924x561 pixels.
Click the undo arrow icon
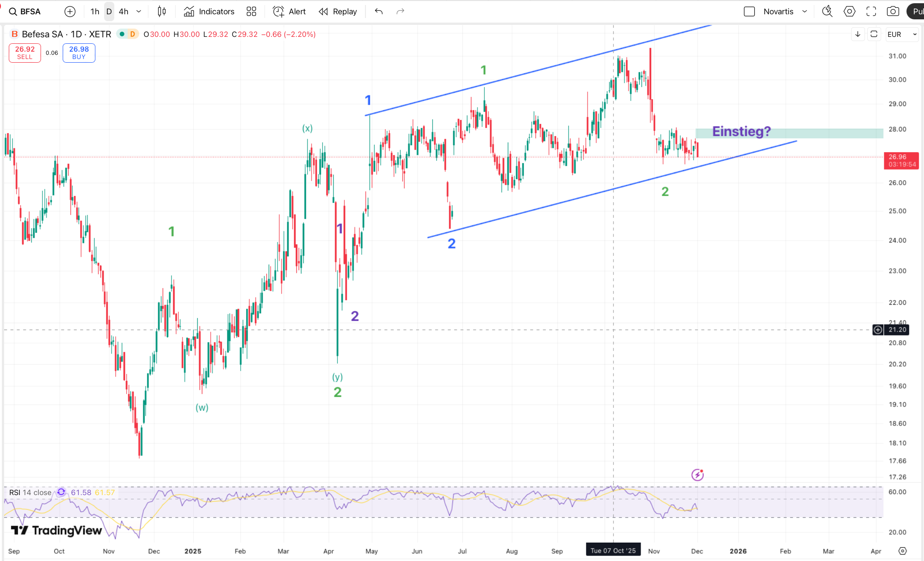tap(379, 12)
